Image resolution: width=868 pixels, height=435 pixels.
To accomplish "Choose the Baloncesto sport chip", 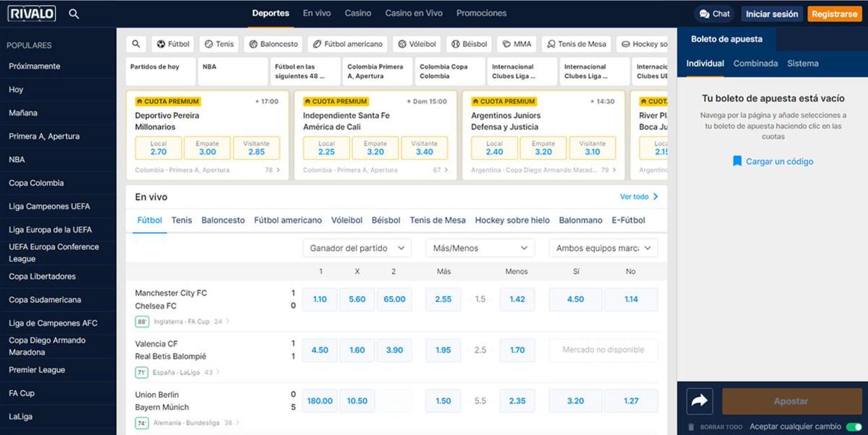I will click(273, 44).
